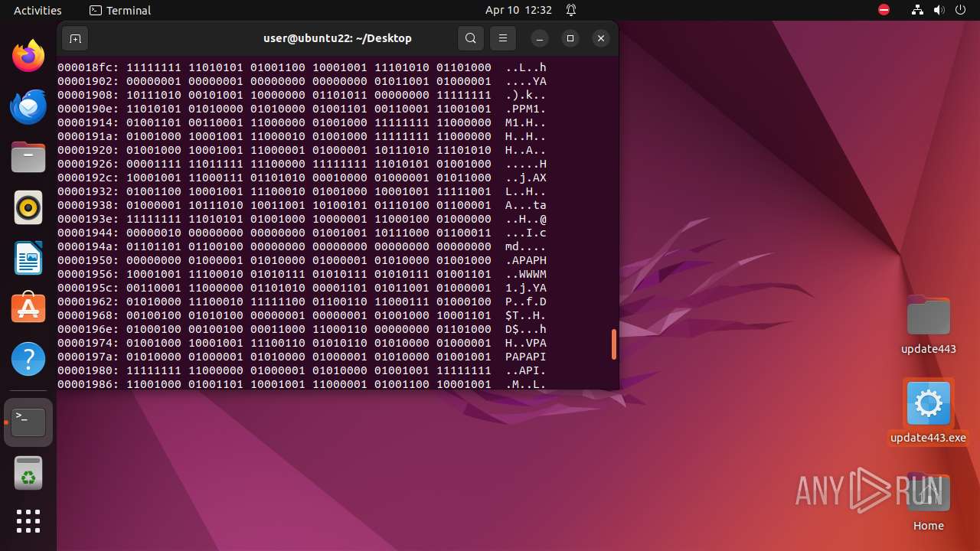Click the update443.exe file label

tap(929, 438)
